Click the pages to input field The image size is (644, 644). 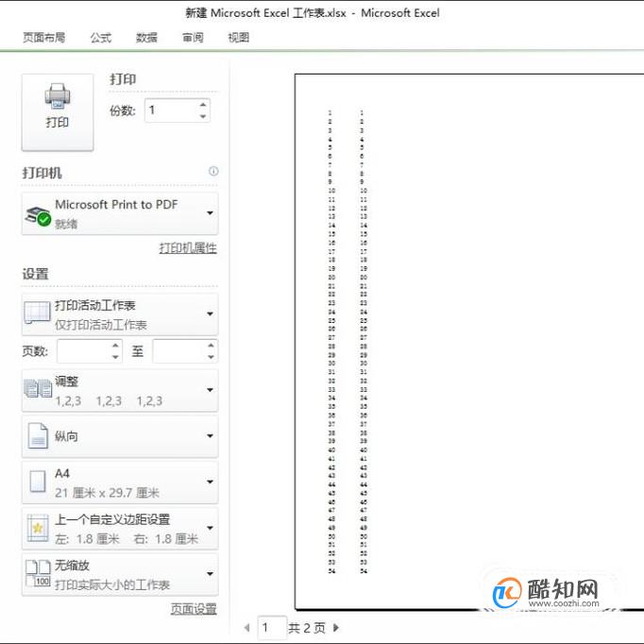pyautogui.click(x=179, y=351)
